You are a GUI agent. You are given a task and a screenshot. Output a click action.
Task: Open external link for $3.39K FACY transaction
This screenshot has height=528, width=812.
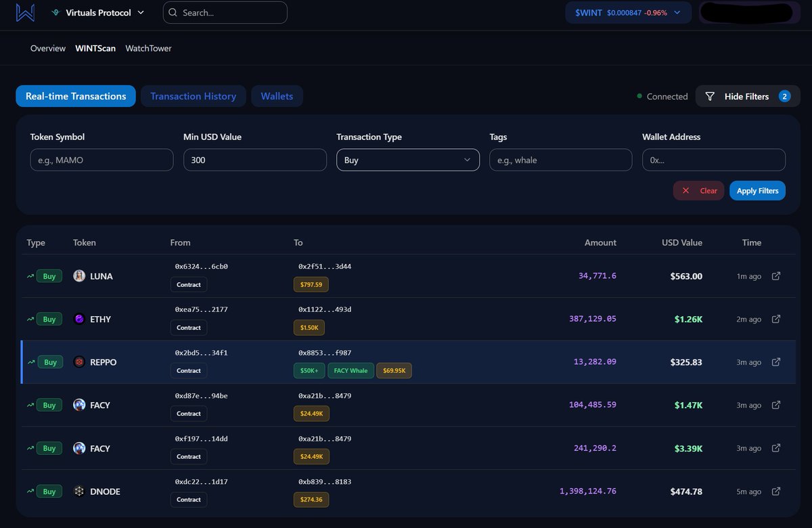(x=776, y=448)
